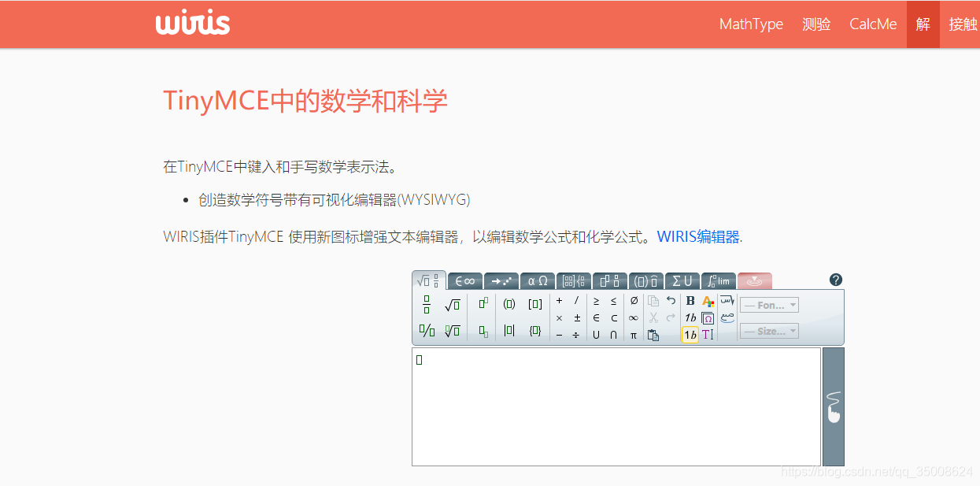Insert square brackets template
This screenshot has height=486, width=980.
(x=535, y=304)
